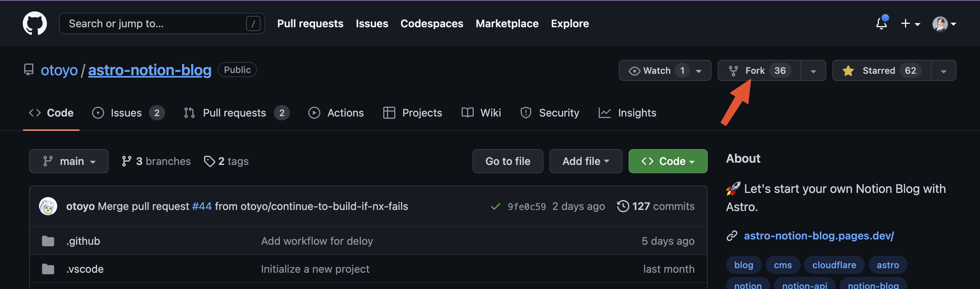
Task: Switch to the Projects tab
Action: tap(412, 113)
